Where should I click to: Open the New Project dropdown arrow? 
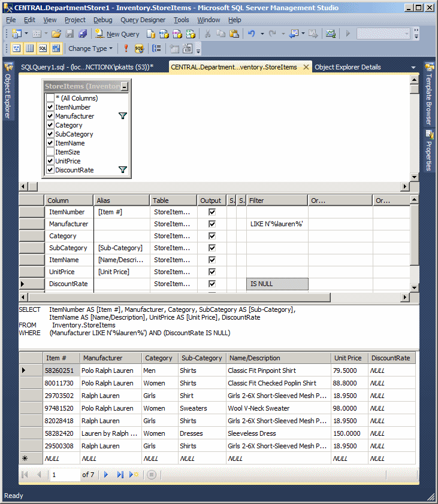pyautogui.click(x=26, y=34)
